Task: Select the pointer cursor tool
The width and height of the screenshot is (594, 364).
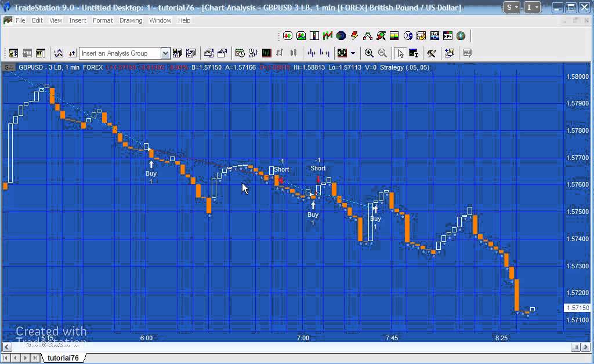Action: pyautogui.click(x=400, y=53)
